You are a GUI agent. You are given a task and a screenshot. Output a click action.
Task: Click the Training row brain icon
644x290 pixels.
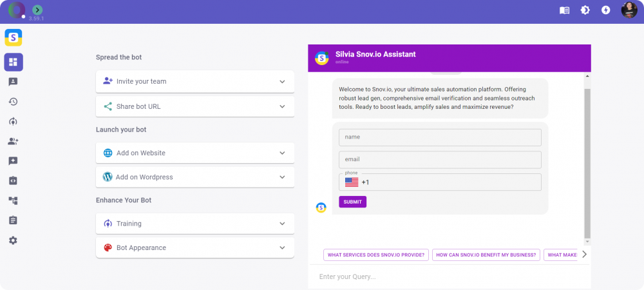pyautogui.click(x=108, y=224)
